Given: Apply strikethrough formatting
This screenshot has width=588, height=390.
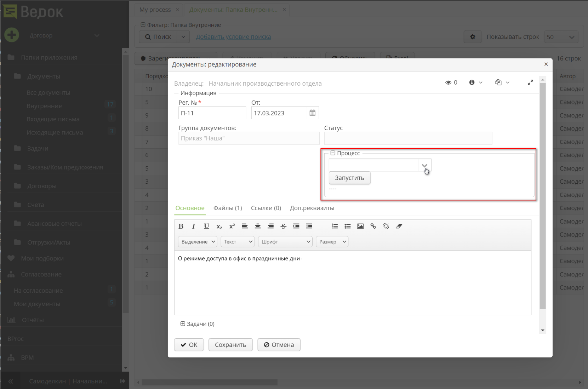Looking at the screenshot, I should [x=283, y=226].
